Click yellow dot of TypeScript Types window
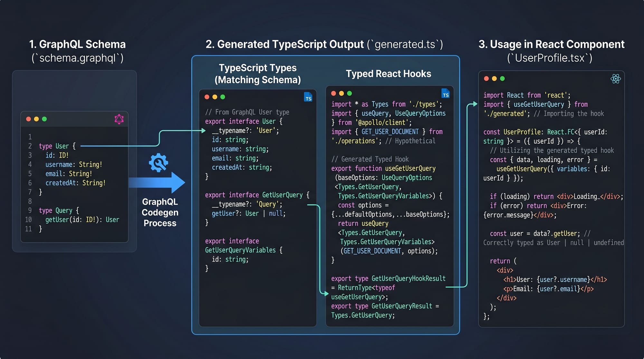This screenshot has width=644, height=359. point(215,97)
